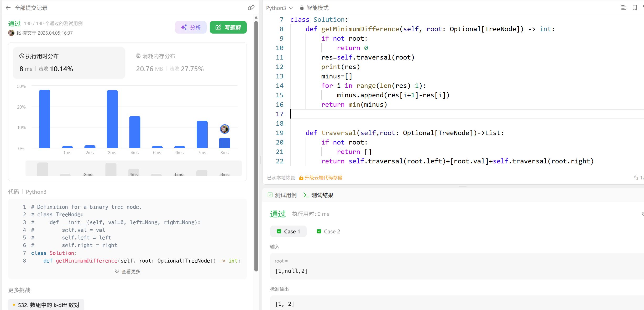The height and width of the screenshot is (310, 644).
Task: Open the Python3 language dropdown
Action: pos(279,8)
